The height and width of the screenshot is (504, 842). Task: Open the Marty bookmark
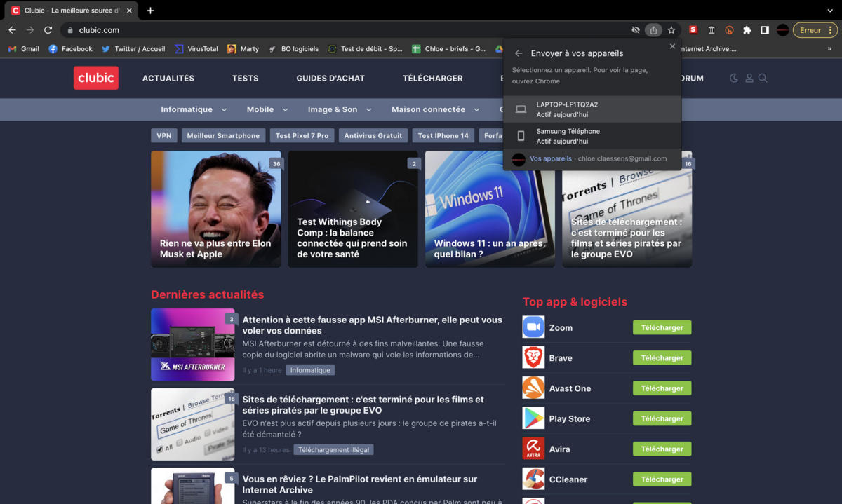click(243, 49)
